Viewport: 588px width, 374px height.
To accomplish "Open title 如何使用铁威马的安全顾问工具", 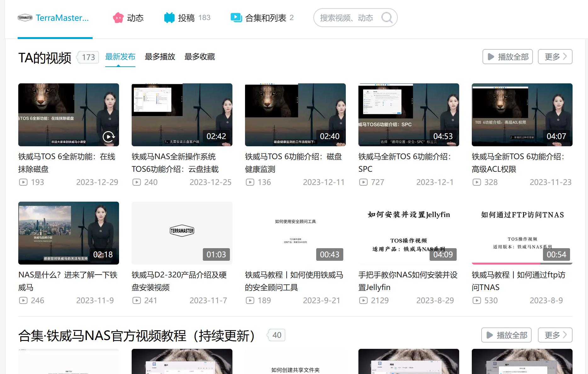I will coord(294,281).
